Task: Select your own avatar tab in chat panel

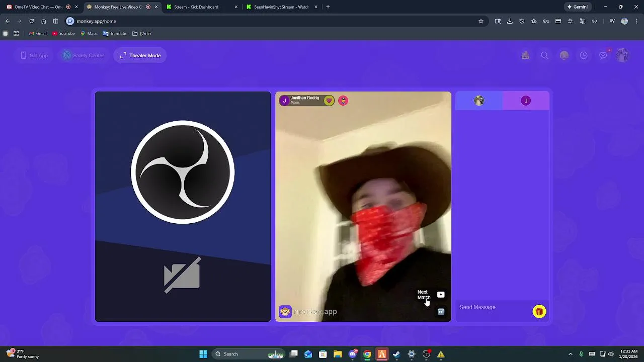Action: point(479,101)
